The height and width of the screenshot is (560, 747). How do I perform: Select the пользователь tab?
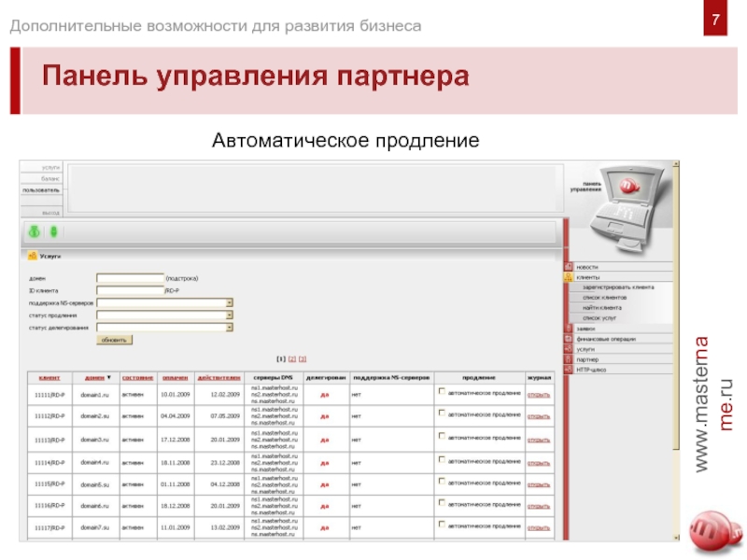42,190
